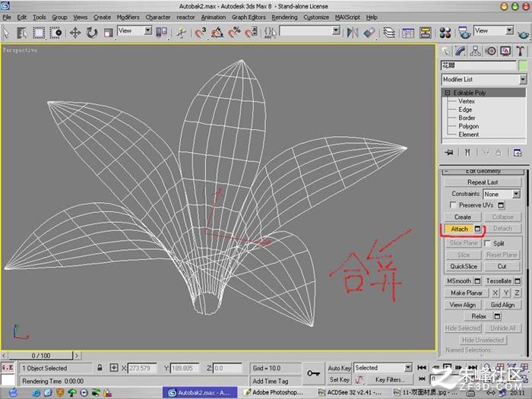
Task: Click the Cut button
Action: (502, 266)
